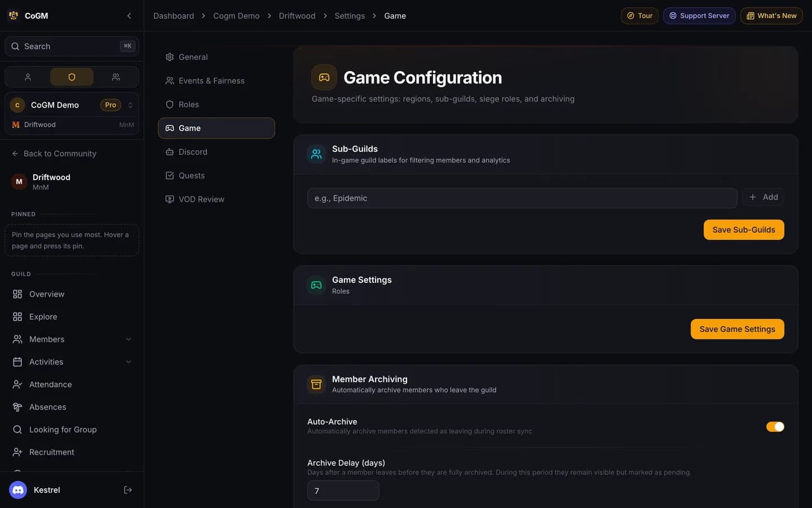812x508 pixels.
Task: Open the CoGM Demo community switcher
Action: [72, 105]
